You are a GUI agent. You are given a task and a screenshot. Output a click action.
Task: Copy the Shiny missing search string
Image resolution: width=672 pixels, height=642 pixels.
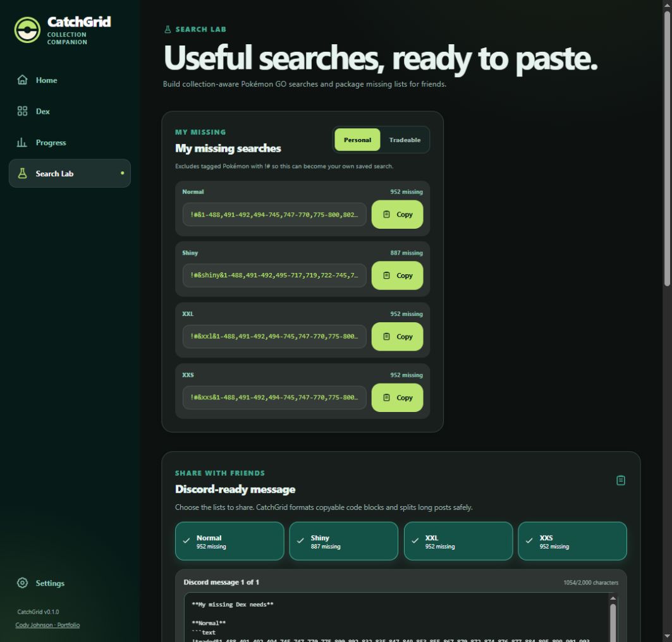[397, 276]
